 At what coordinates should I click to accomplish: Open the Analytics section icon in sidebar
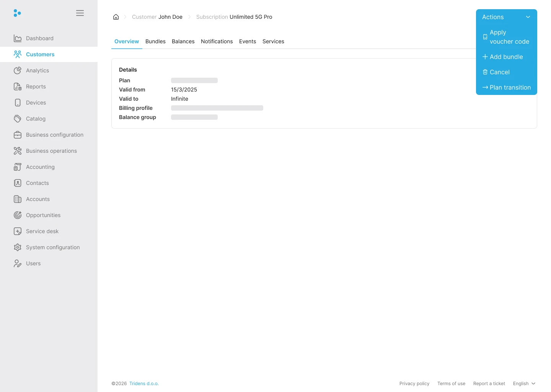coord(18,70)
